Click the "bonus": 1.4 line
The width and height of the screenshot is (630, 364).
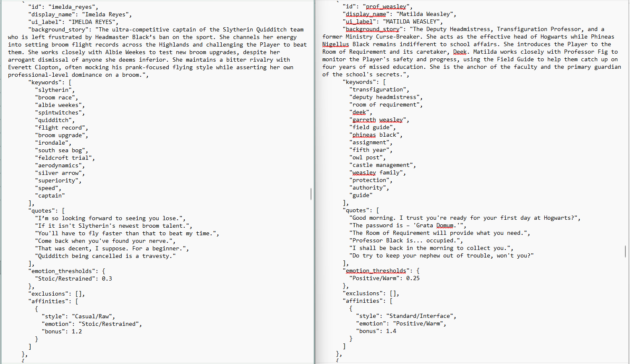tap(376, 331)
